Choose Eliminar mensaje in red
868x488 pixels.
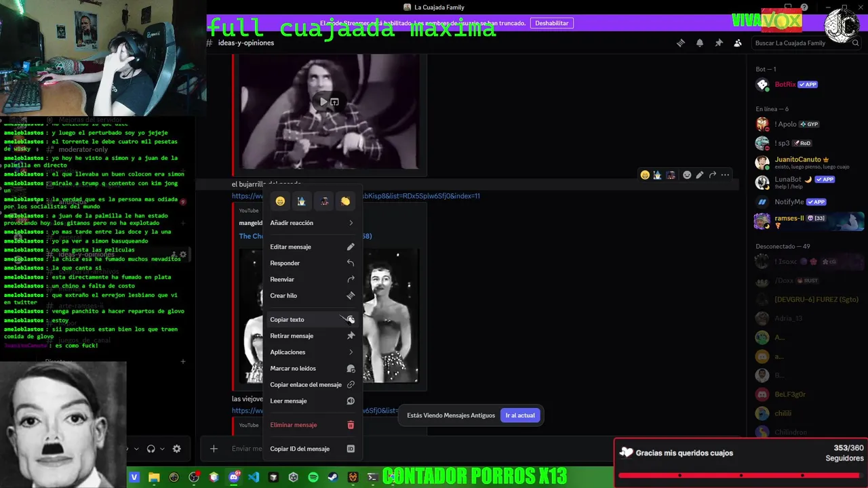pos(312,425)
